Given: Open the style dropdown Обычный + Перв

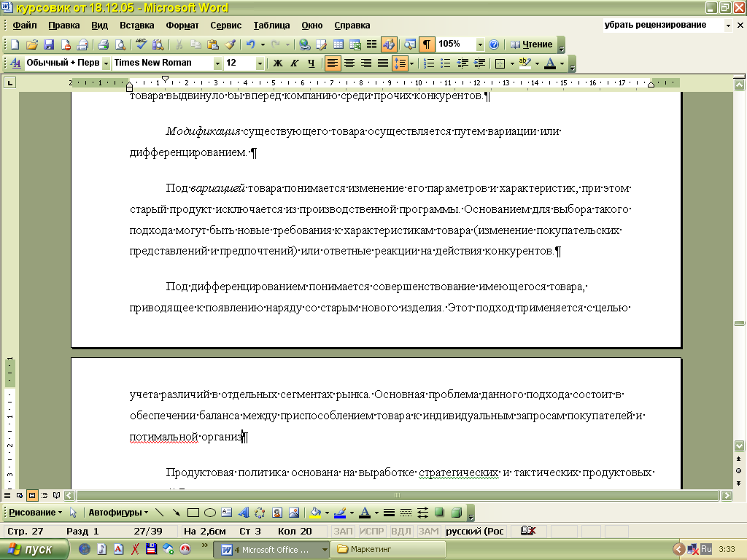Looking at the screenshot, I should click(106, 63).
